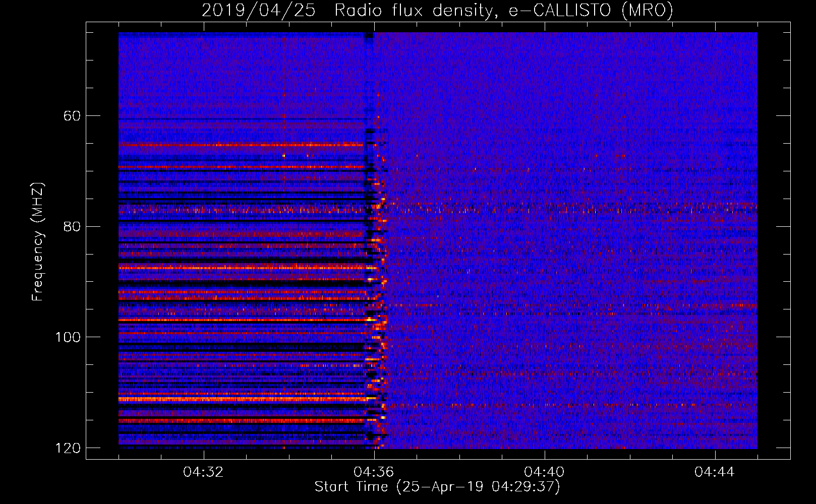Click the '04:32' time tick label
The width and height of the screenshot is (816, 504).
pos(204,472)
